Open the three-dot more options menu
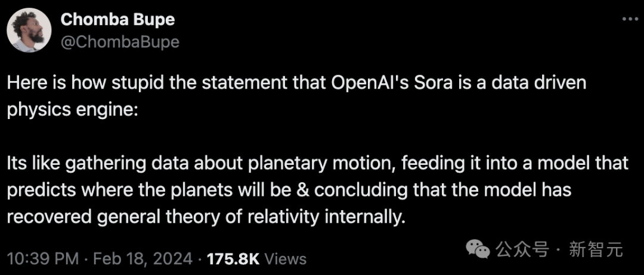The image size is (644, 275). (630, 19)
